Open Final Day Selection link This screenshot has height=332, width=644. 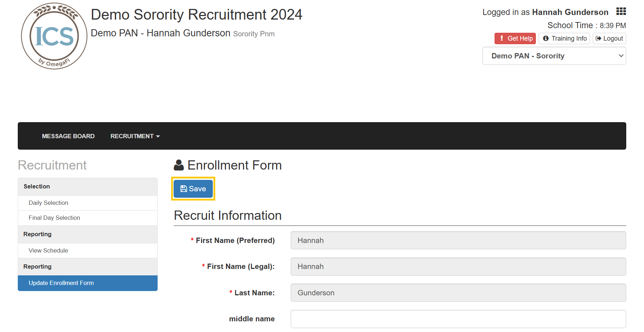pos(54,218)
